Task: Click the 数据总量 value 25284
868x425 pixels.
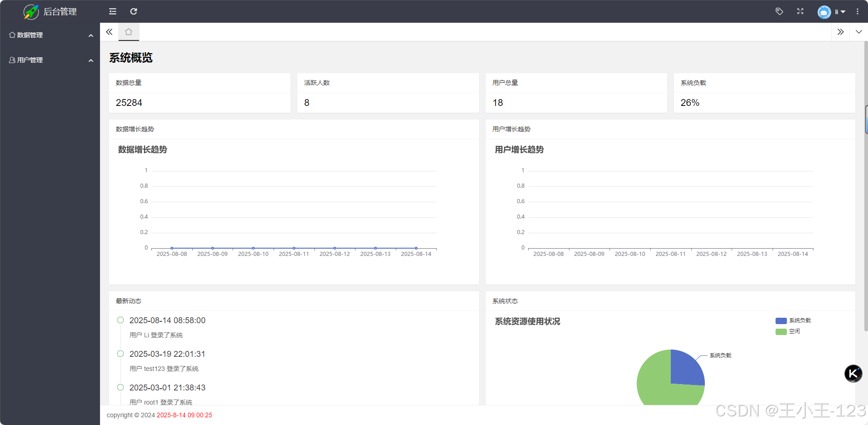Action: 129,103
